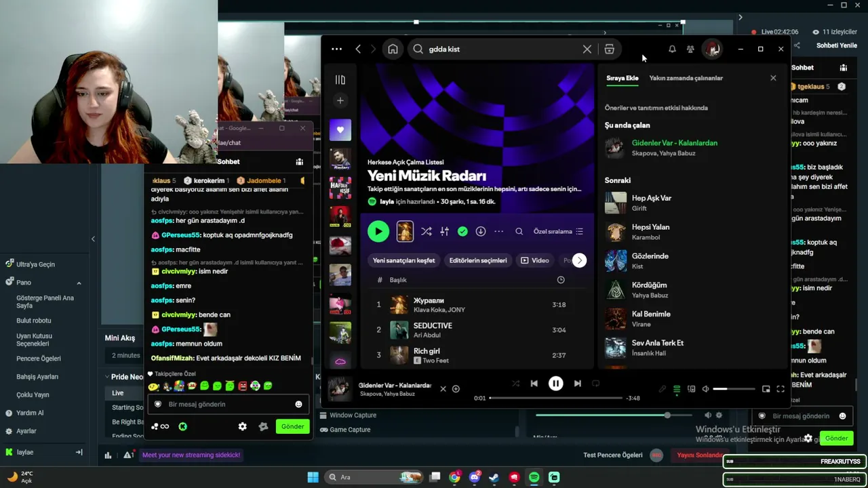Open emoji picker in left chat input
This screenshot has height=488, width=868.
(x=298, y=405)
